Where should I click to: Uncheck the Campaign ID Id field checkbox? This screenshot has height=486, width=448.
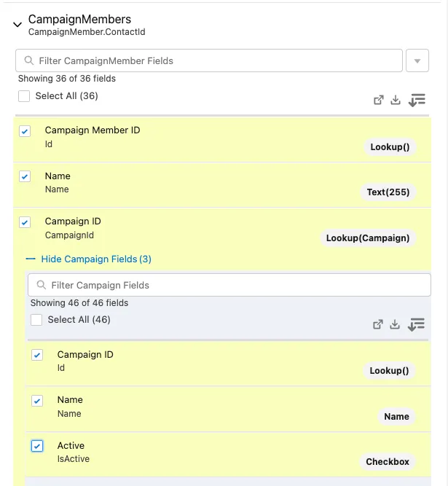tap(37, 355)
